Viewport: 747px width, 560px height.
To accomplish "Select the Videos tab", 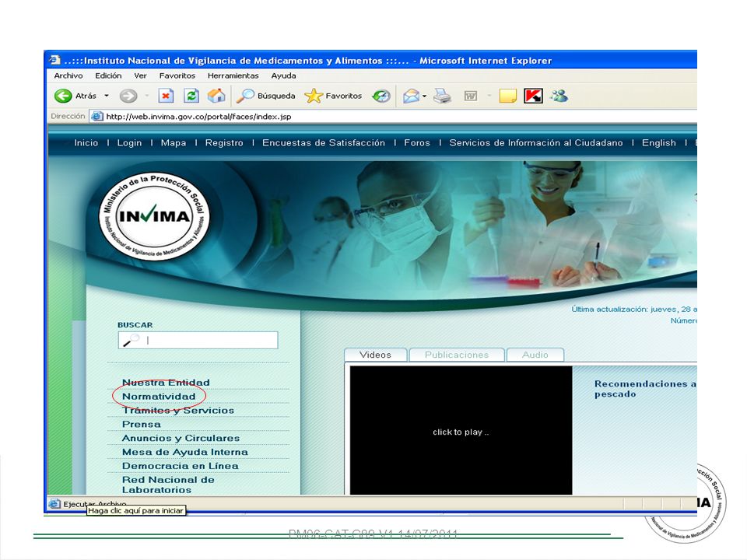I will 375,355.
